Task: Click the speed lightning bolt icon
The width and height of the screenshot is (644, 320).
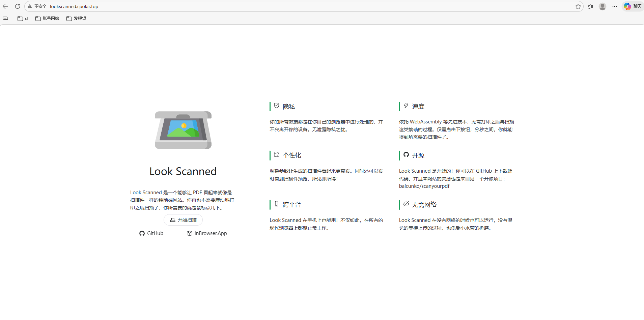Action: coord(406,106)
